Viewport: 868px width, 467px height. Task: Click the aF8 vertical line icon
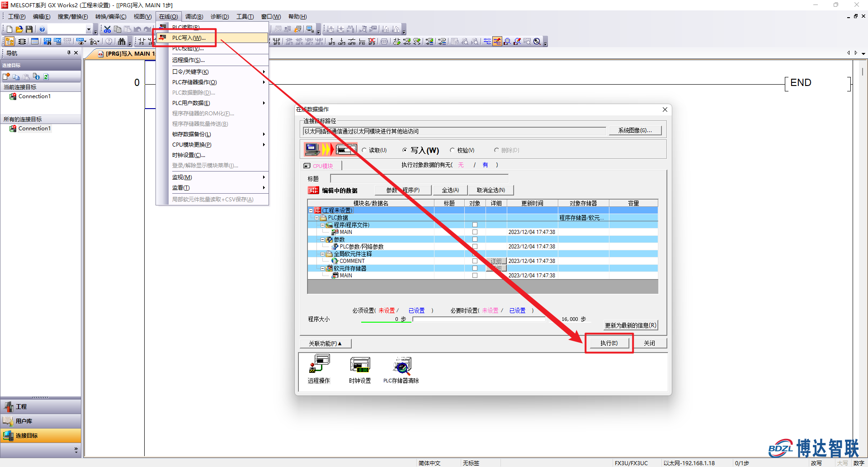click(277, 42)
